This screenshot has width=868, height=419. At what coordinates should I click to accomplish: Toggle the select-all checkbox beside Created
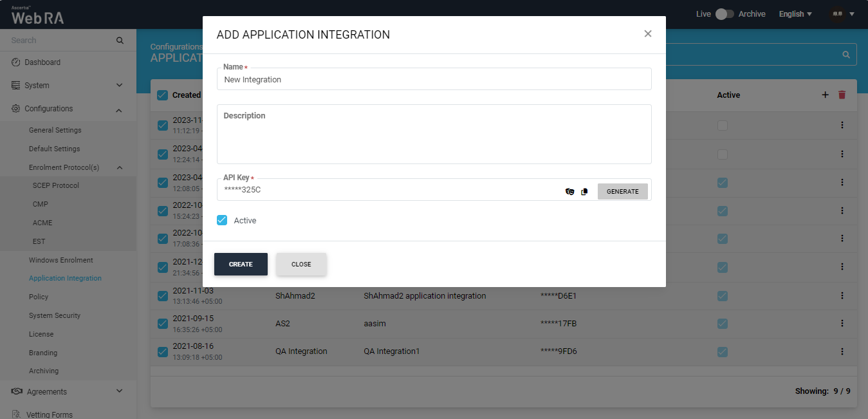tap(163, 95)
